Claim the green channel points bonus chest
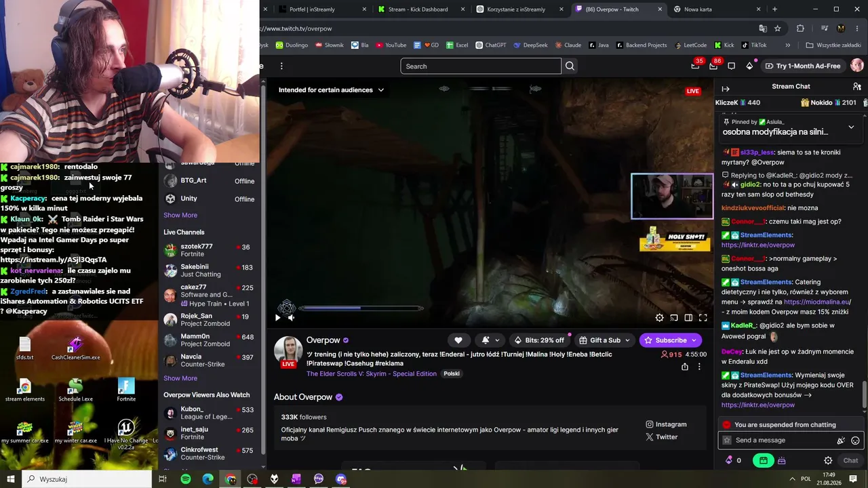Viewport: 868px width, 488px height. 763,460
